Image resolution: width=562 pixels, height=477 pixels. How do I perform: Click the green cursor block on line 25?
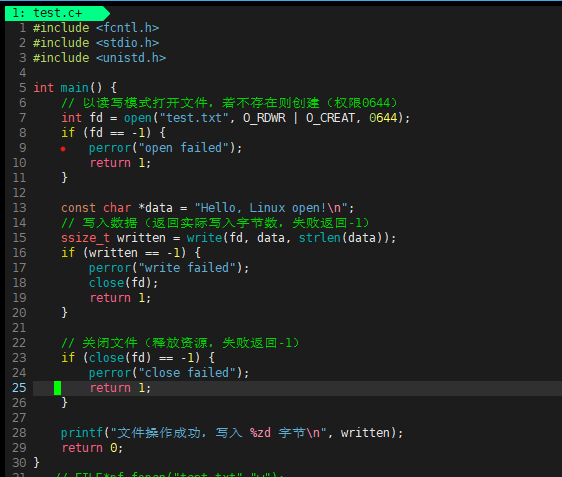pos(57,388)
